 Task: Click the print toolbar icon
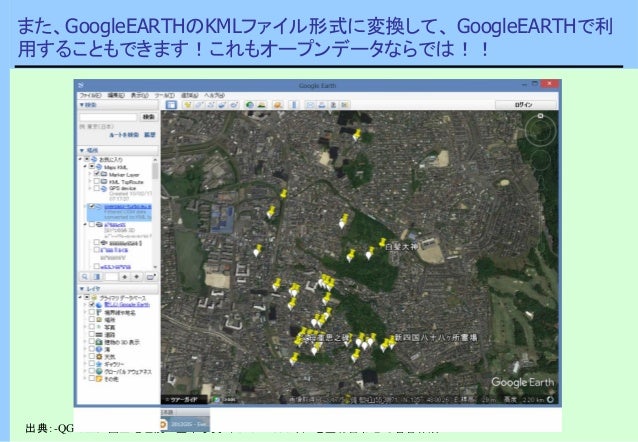click(x=322, y=105)
